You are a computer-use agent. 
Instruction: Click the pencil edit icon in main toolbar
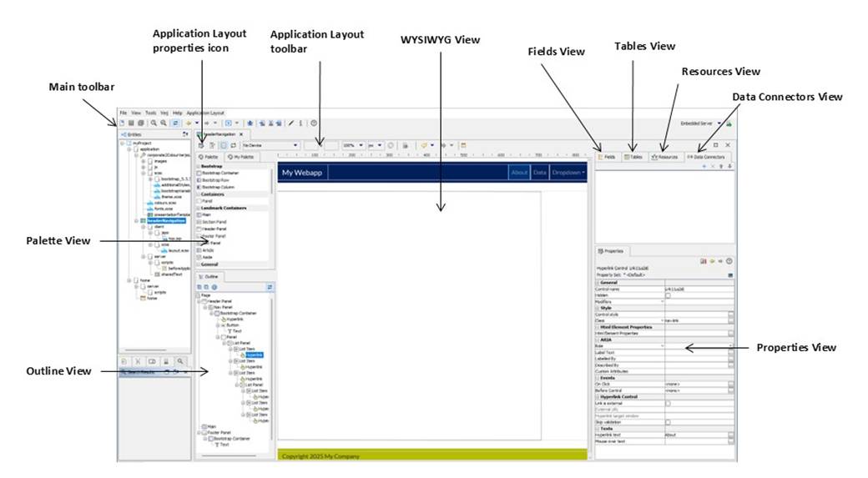(x=291, y=123)
